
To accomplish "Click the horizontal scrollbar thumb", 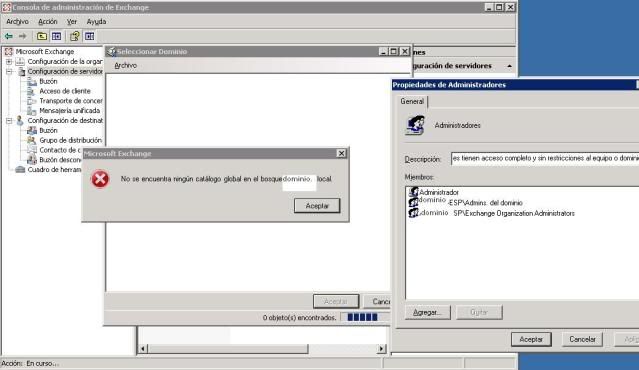I will (228, 349).
